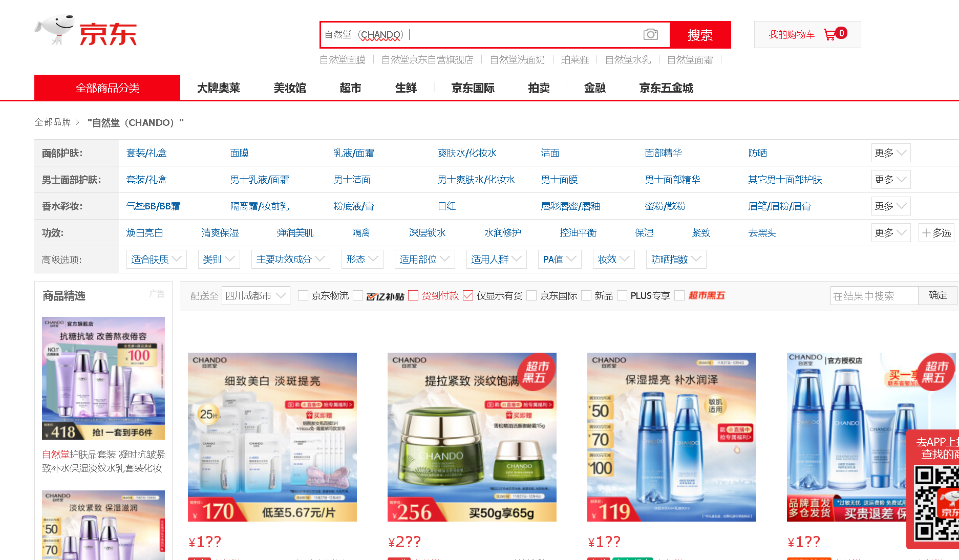Viewport: 959px width, 560px height.
Task: Open 细致美白 淡斑提亮 product image
Action: pyautogui.click(x=272, y=437)
